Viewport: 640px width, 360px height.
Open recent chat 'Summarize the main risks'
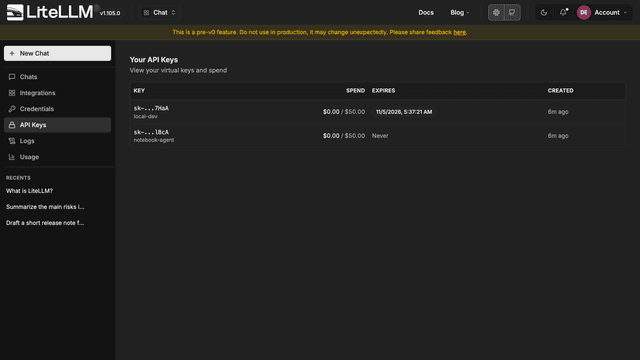coord(45,207)
